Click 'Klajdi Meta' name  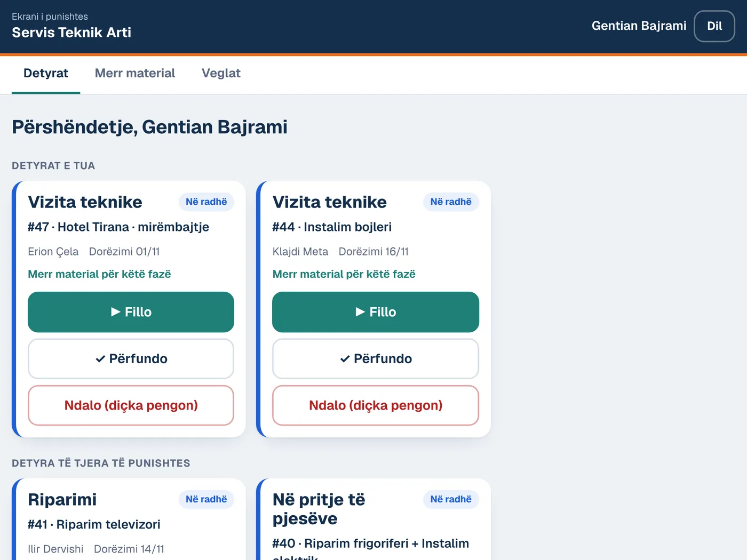[300, 252]
